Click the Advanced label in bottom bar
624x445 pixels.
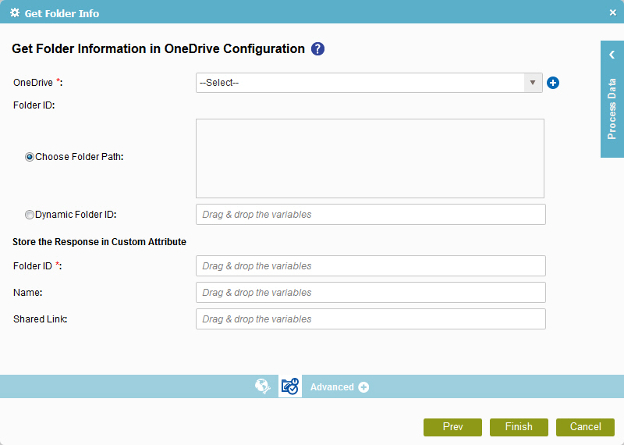point(332,387)
